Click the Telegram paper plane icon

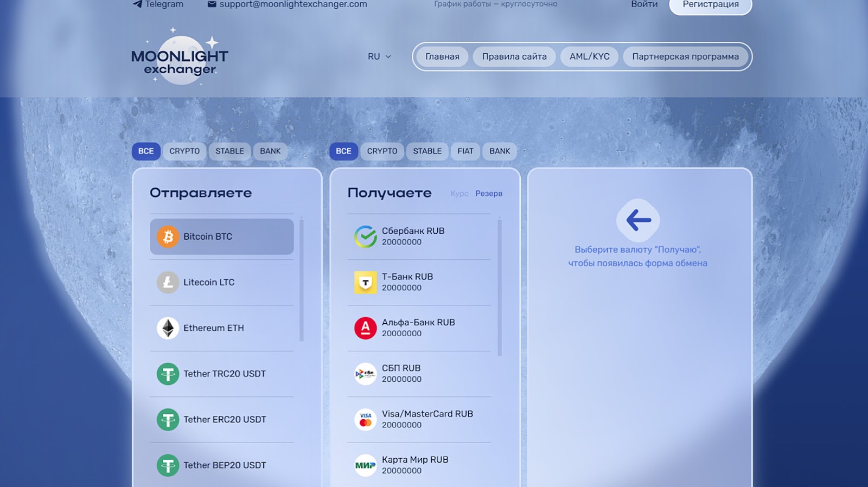pyautogui.click(x=137, y=4)
